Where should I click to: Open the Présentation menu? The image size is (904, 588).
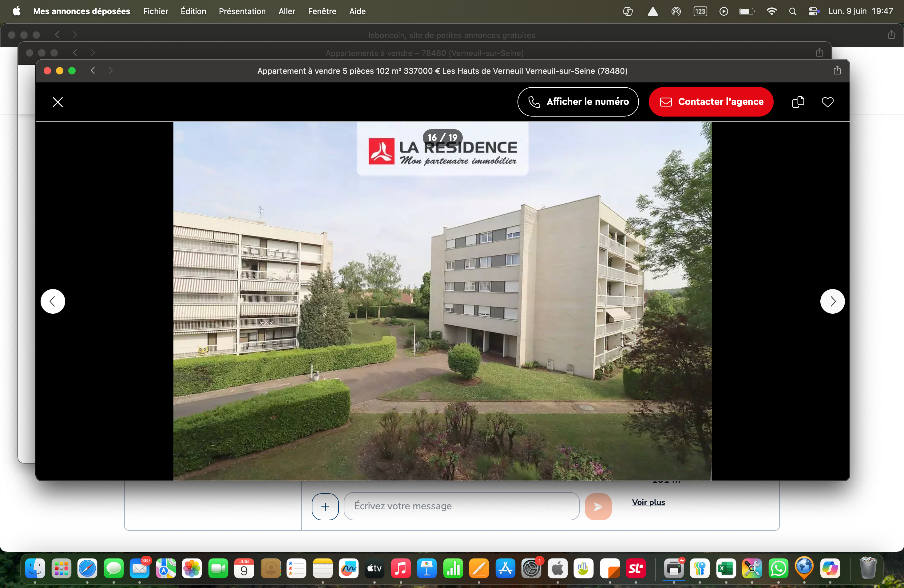[242, 11]
